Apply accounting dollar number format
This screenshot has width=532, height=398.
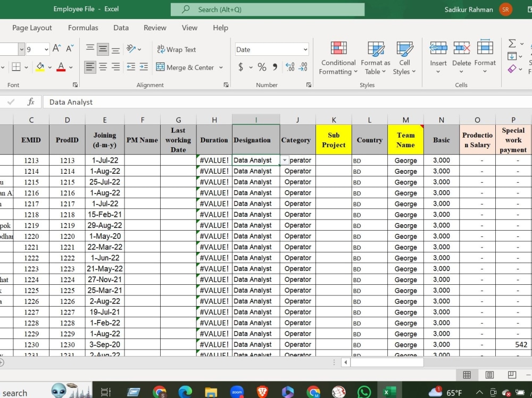(240, 67)
